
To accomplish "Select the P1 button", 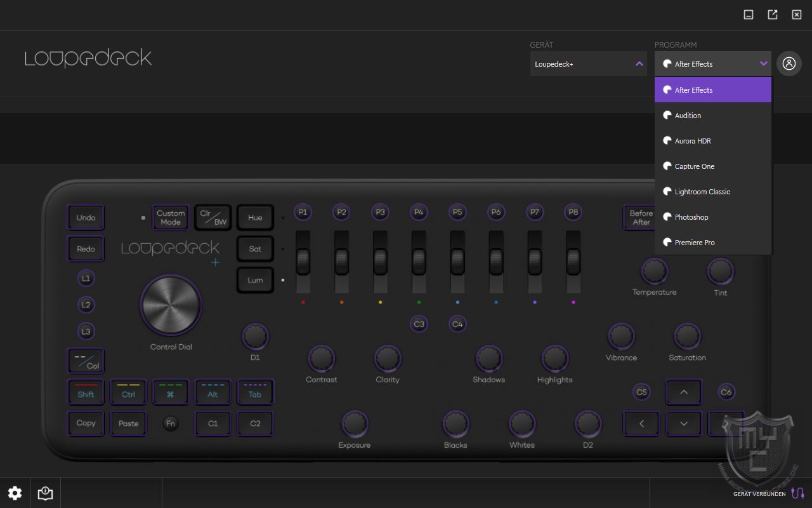I will point(303,212).
